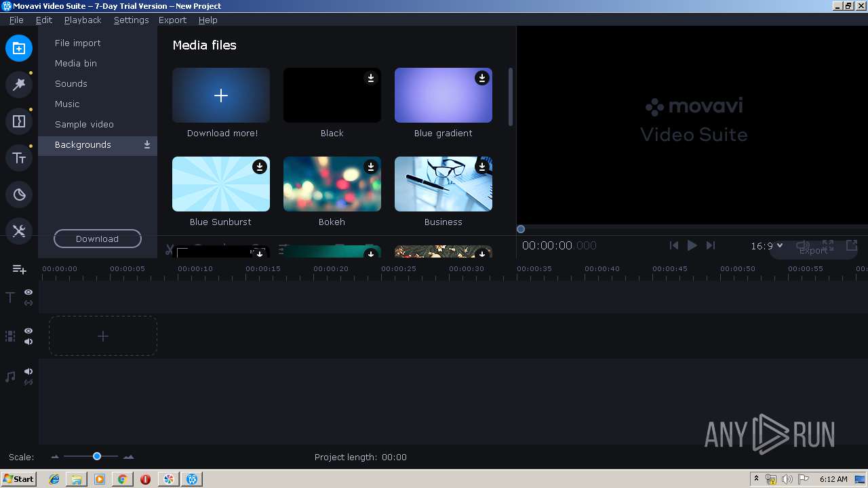Click the title track T icon

tap(10, 298)
